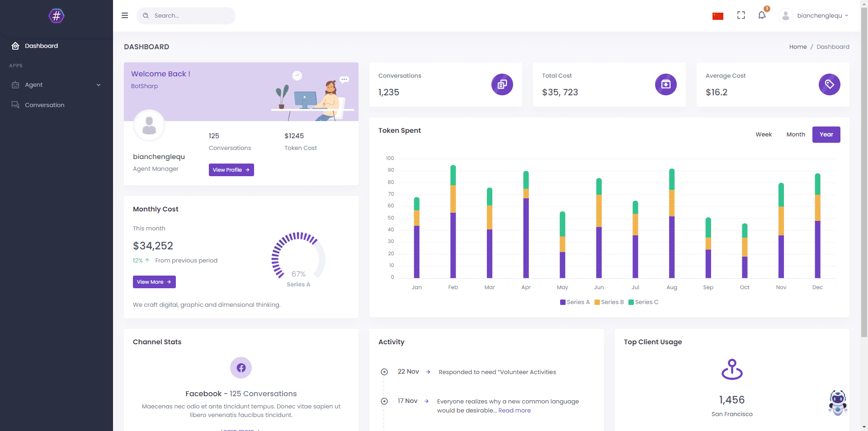Click the 1,456 client usage value
Viewport: 868px width, 431px height.
732,400
